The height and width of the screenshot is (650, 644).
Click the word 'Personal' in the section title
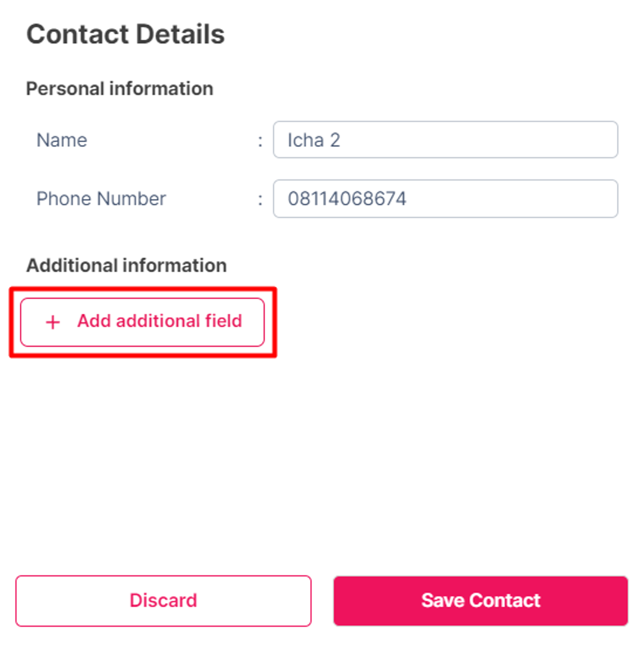65,89
